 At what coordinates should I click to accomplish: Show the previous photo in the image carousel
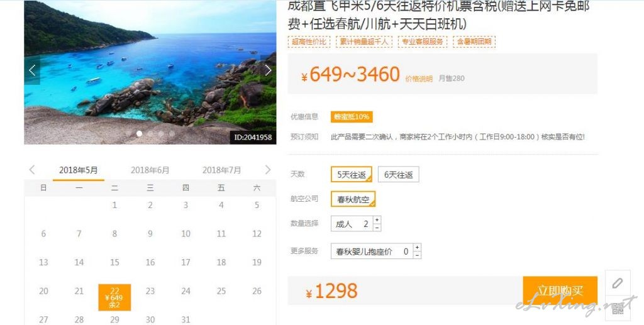point(32,70)
